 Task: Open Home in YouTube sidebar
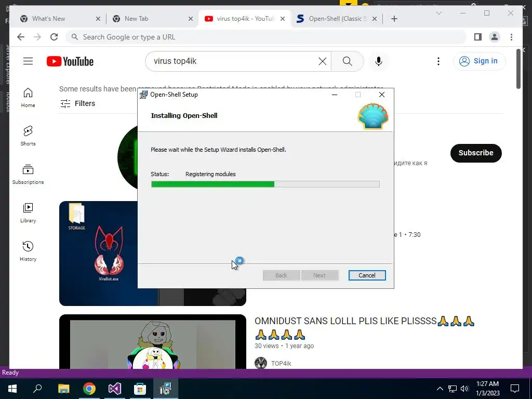(28, 98)
